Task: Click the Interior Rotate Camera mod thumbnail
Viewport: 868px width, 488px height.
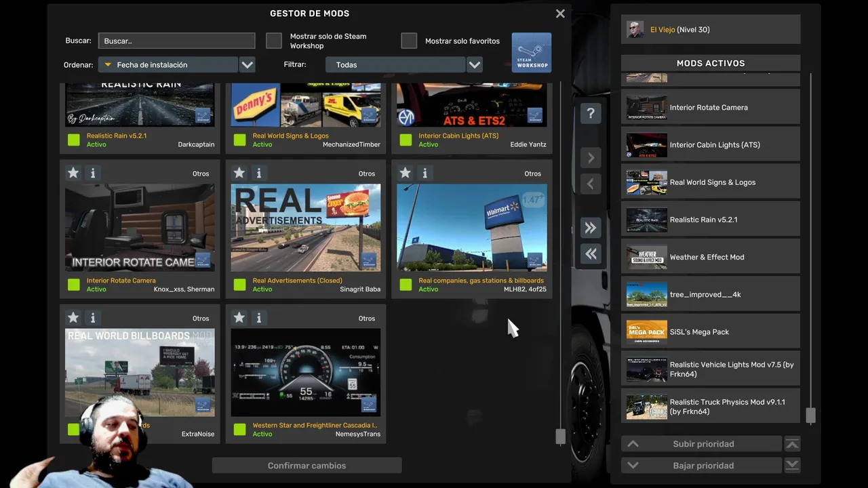Action: click(140, 228)
